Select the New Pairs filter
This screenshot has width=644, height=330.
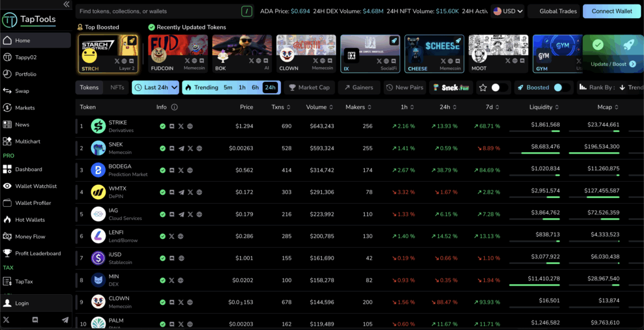pyautogui.click(x=405, y=87)
